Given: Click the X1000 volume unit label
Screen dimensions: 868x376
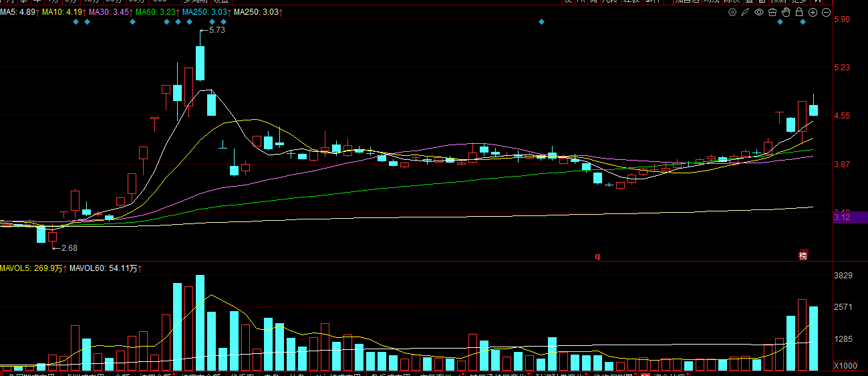Looking at the screenshot, I should 845,366.
